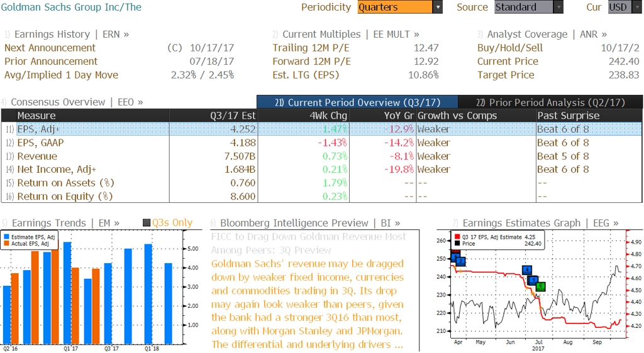Click the Next Announcement label
Screen dimensions: 644x353
(50, 48)
